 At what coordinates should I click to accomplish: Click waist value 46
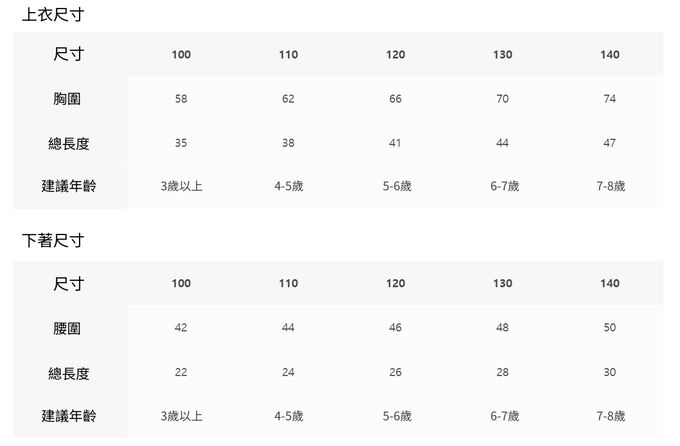point(395,328)
